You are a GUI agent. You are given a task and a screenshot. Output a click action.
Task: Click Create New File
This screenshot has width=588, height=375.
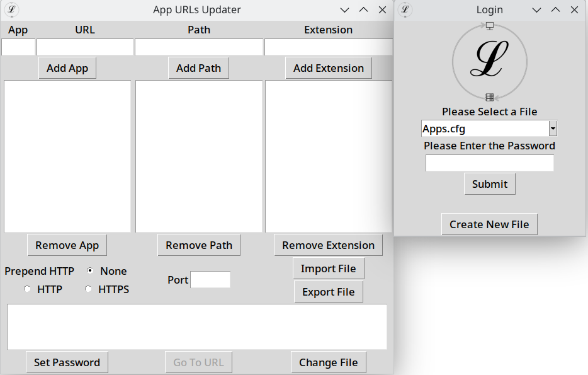click(x=489, y=224)
